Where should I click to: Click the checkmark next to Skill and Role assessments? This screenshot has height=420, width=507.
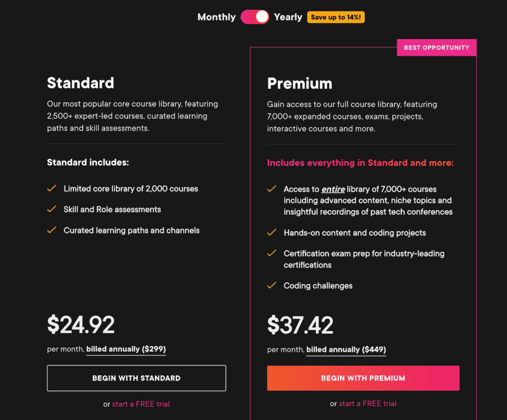[x=52, y=209]
